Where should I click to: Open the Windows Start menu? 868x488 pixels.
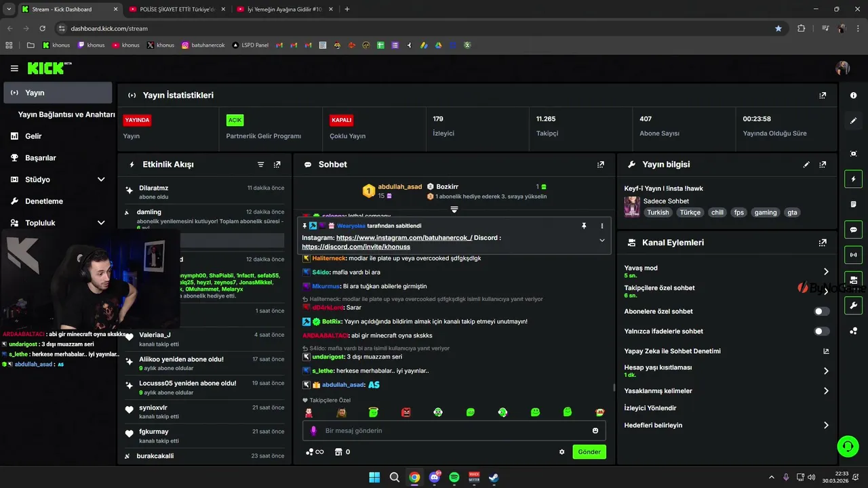374,477
